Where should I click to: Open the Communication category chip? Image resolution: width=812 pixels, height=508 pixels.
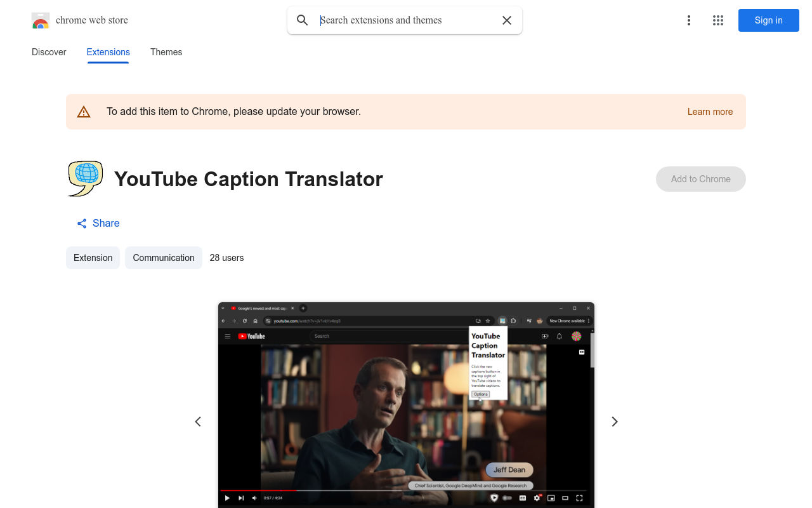click(164, 258)
